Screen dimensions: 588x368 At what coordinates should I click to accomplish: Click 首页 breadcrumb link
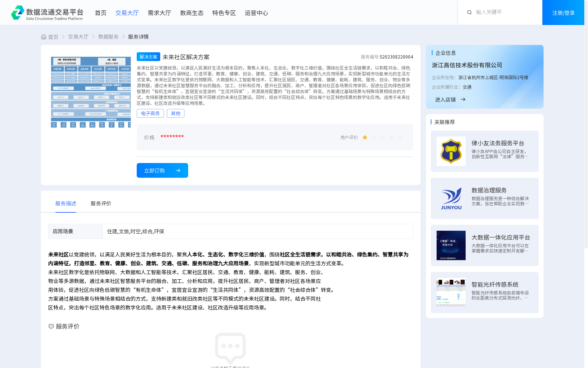[x=53, y=37]
